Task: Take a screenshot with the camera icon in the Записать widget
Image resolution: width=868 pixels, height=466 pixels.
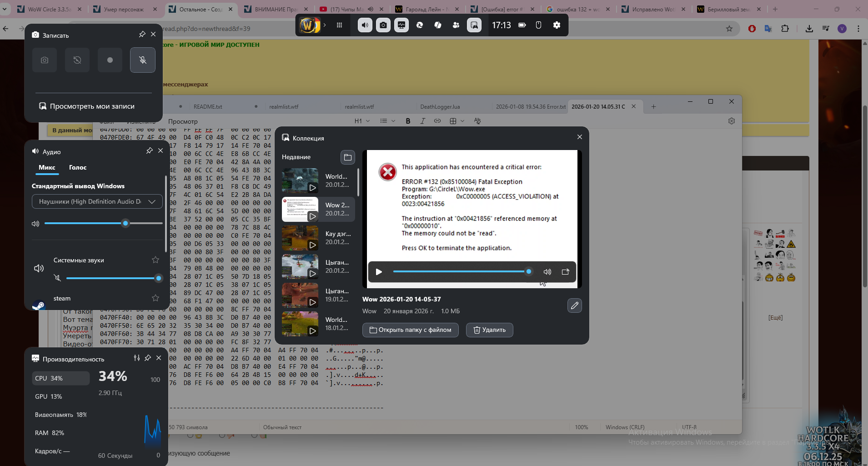Action: [45, 60]
